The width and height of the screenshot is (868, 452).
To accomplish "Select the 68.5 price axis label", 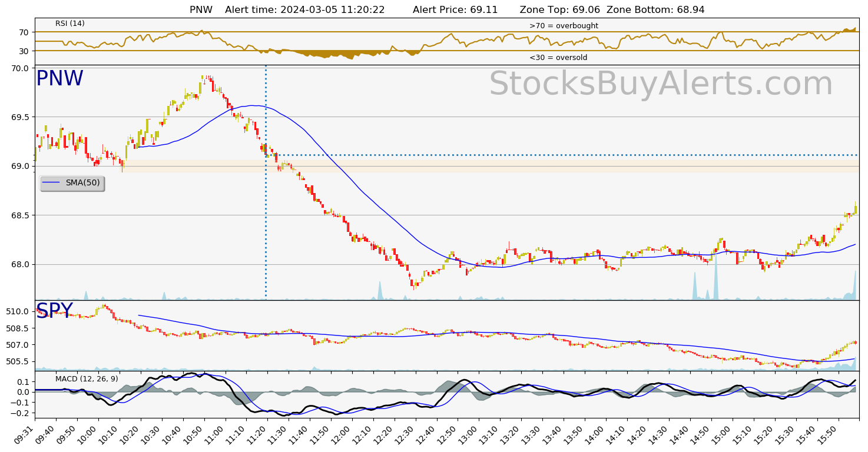I will (x=19, y=215).
